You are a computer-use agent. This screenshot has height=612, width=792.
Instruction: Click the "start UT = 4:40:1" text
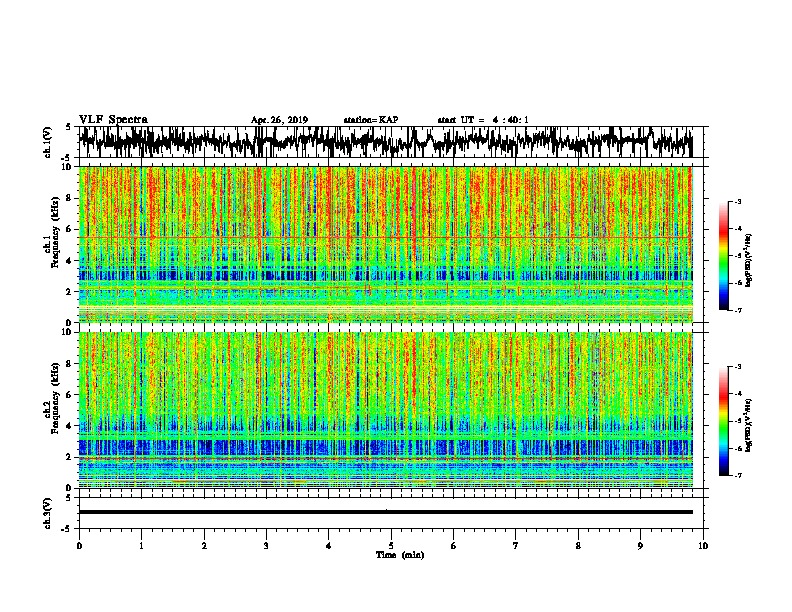coord(483,120)
